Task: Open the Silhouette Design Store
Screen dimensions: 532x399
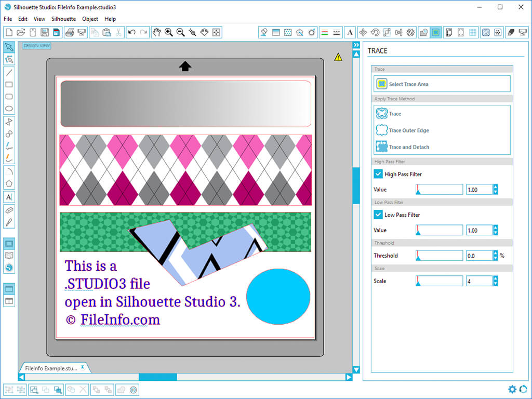Action: pyautogui.click(x=9, y=268)
